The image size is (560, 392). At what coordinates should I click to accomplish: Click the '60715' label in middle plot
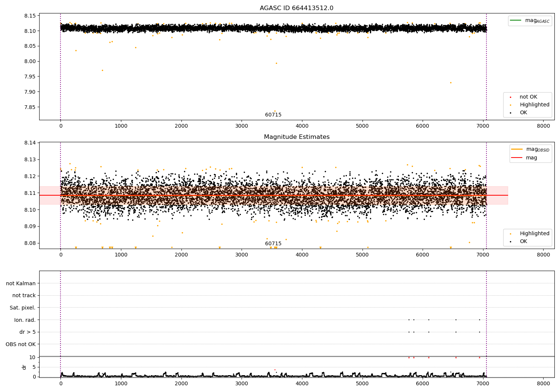click(x=273, y=244)
